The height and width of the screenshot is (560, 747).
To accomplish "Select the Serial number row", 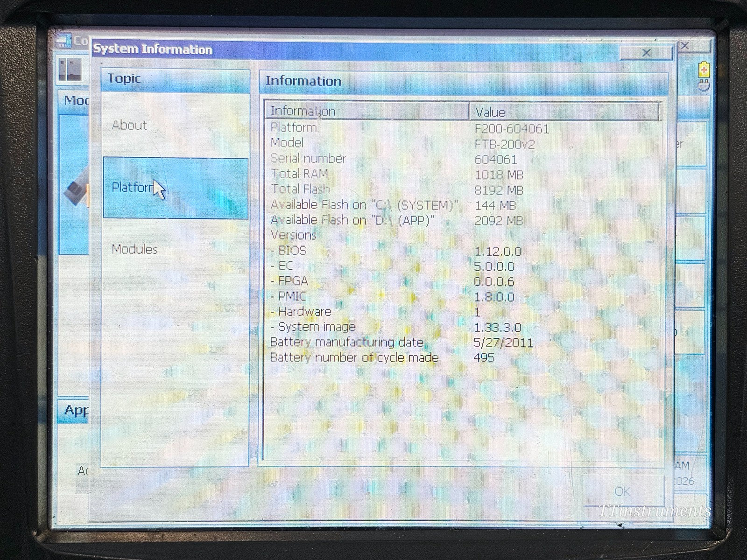I will (x=463, y=159).
